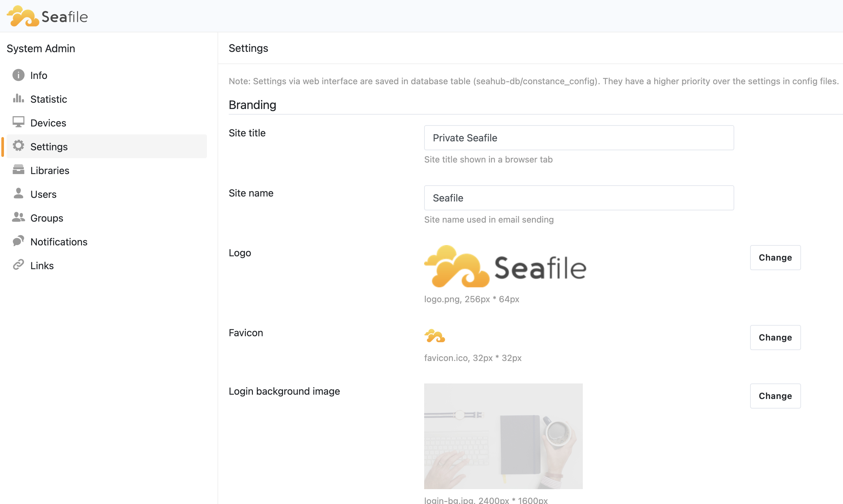Viewport: 843px width, 504px height.
Task: Click the 'Settings' page title heading
Action: pyautogui.click(x=248, y=48)
